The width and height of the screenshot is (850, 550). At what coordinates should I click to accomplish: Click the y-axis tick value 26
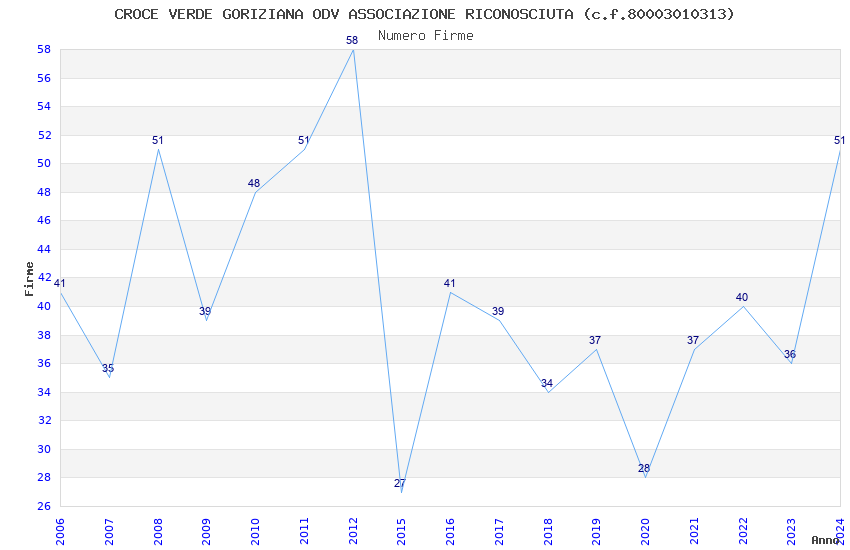pos(44,506)
